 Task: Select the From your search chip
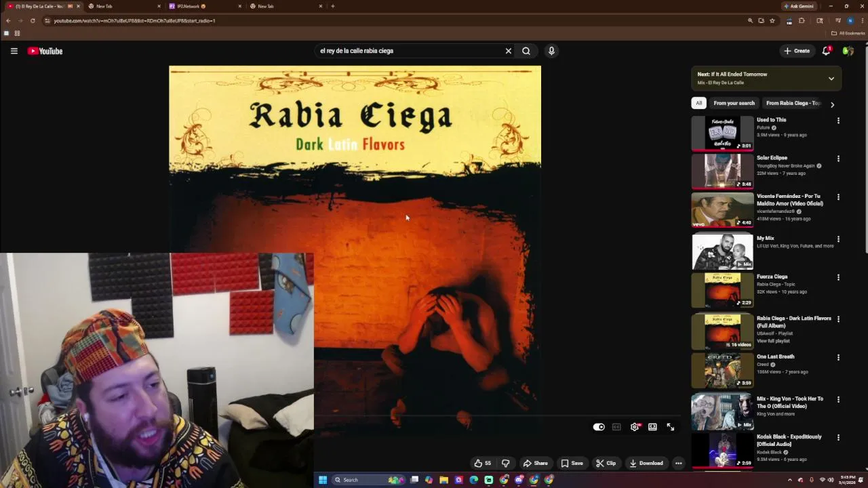tap(734, 103)
